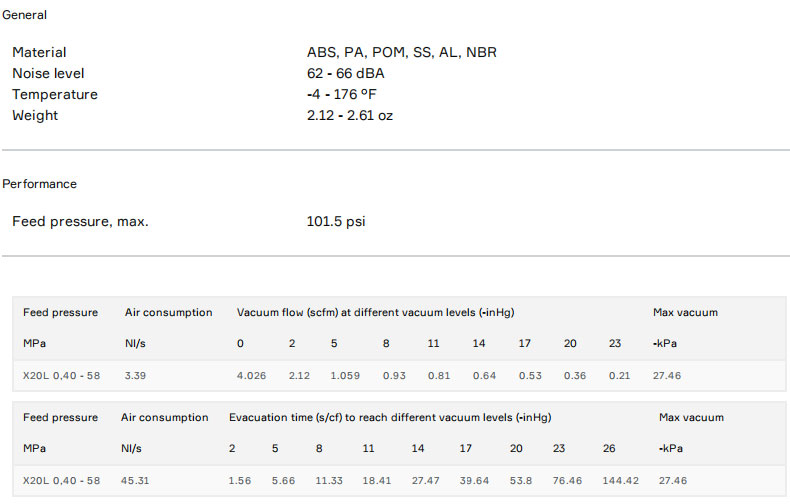
Task: Select material value ABS, PA, POM, SS, AL, NBR
Action: [x=401, y=52]
